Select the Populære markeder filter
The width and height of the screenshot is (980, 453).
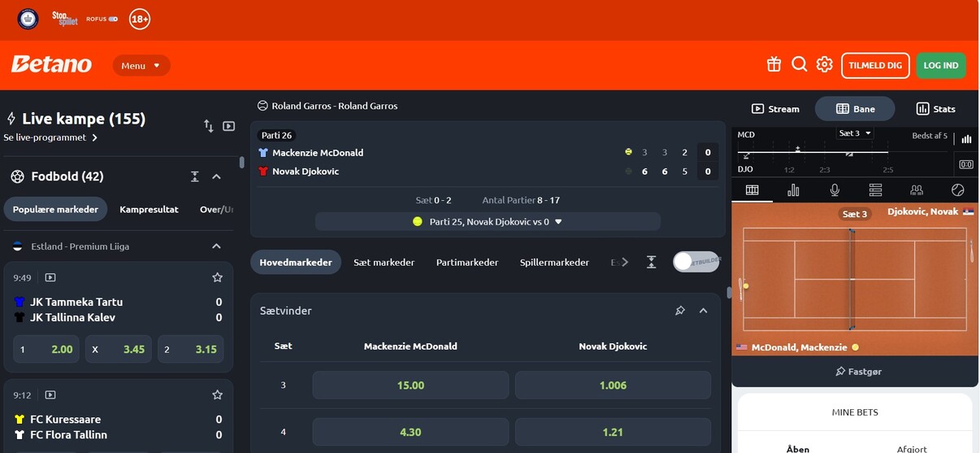coord(55,209)
